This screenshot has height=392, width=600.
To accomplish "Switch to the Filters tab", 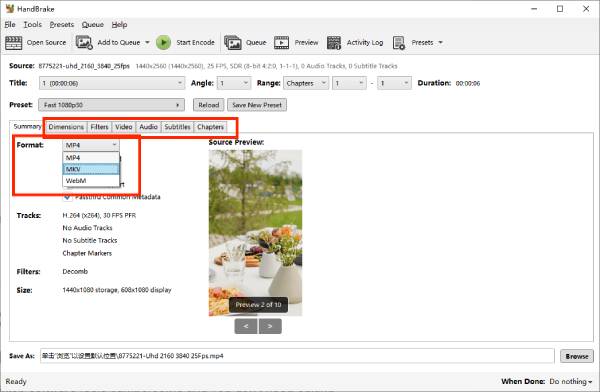I will click(x=99, y=127).
